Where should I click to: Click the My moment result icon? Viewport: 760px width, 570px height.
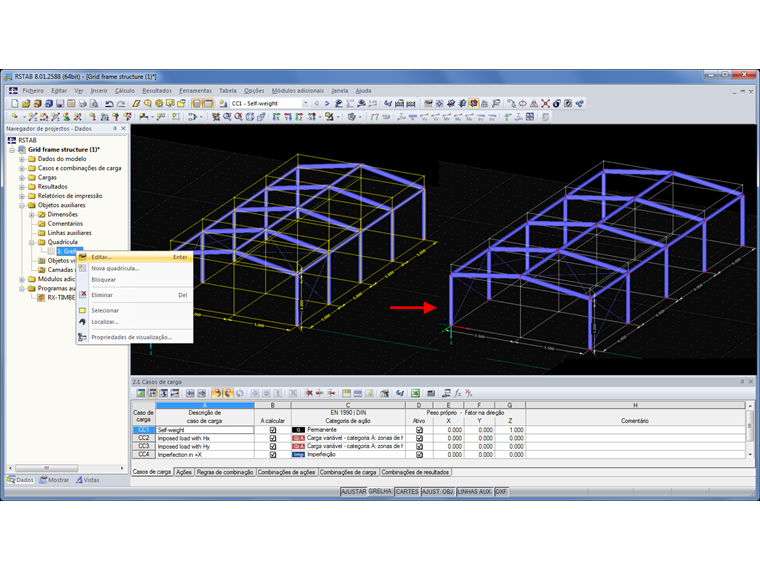pyautogui.click(x=458, y=117)
